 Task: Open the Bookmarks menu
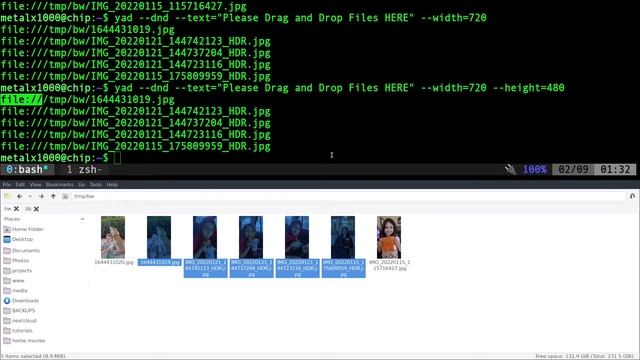point(60,184)
